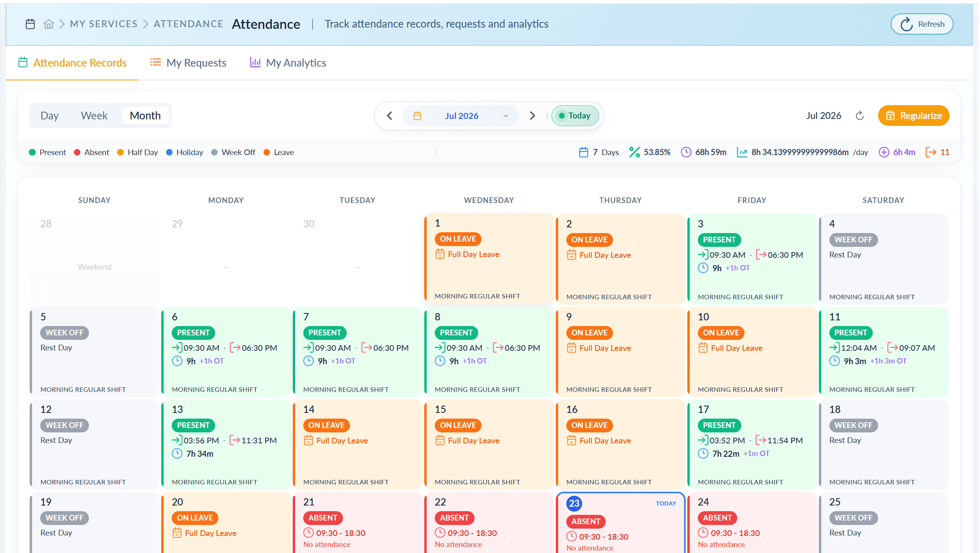The height and width of the screenshot is (553, 980).
Task: Click the clock icon on July 13 cell
Action: 177,454
